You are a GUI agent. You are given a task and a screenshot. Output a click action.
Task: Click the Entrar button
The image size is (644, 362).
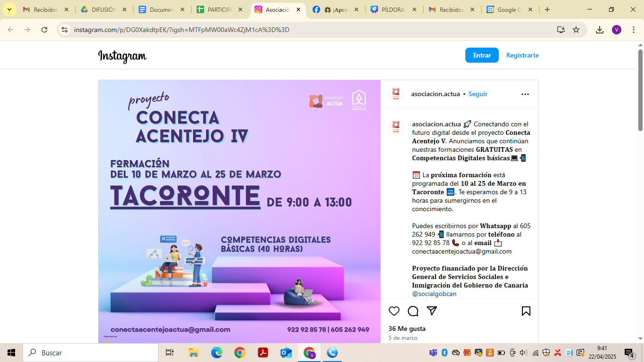482,55
